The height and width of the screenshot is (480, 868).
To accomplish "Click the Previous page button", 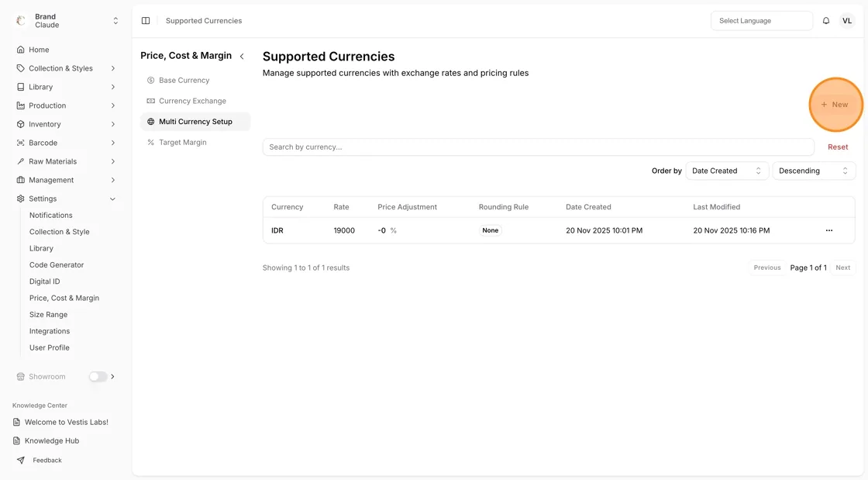I will click(x=767, y=268).
